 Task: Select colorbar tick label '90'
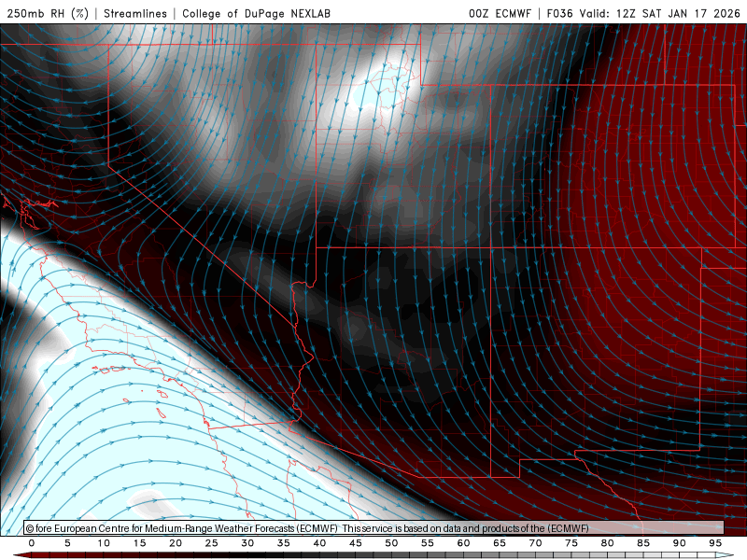coord(680,543)
